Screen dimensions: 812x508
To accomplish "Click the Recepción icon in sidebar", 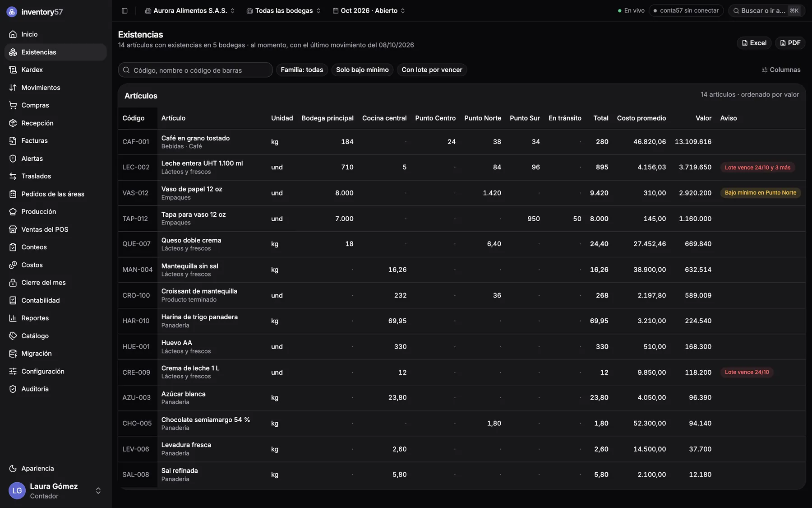I will pyautogui.click(x=13, y=123).
